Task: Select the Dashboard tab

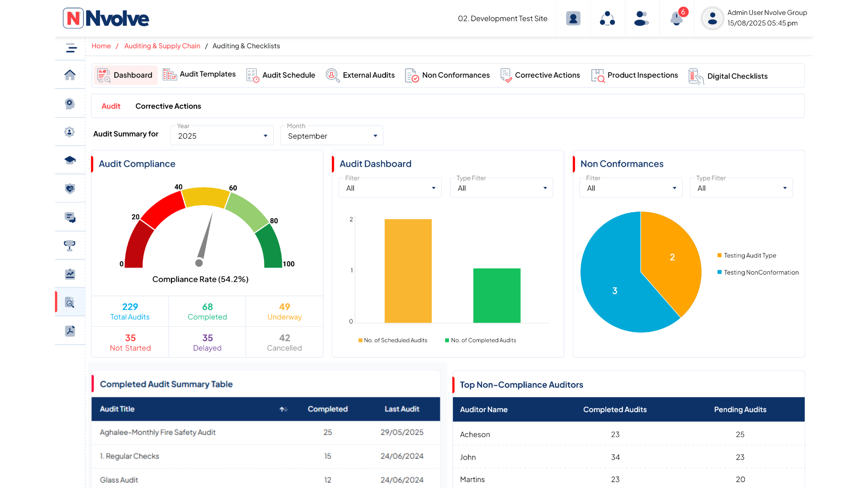Action: click(x=125, y=75)
